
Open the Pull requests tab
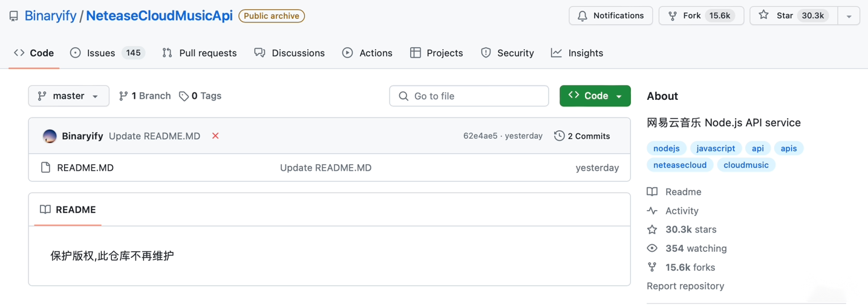pos(200,53)
